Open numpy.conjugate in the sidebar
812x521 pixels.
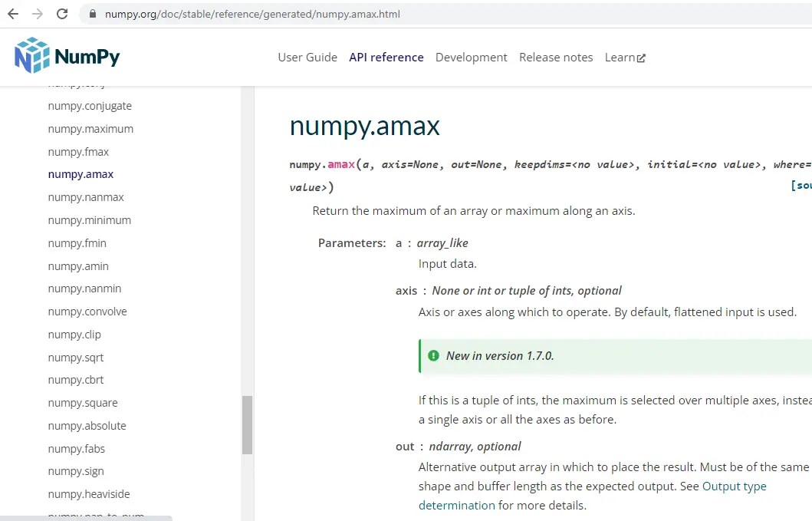coord(90,107)
